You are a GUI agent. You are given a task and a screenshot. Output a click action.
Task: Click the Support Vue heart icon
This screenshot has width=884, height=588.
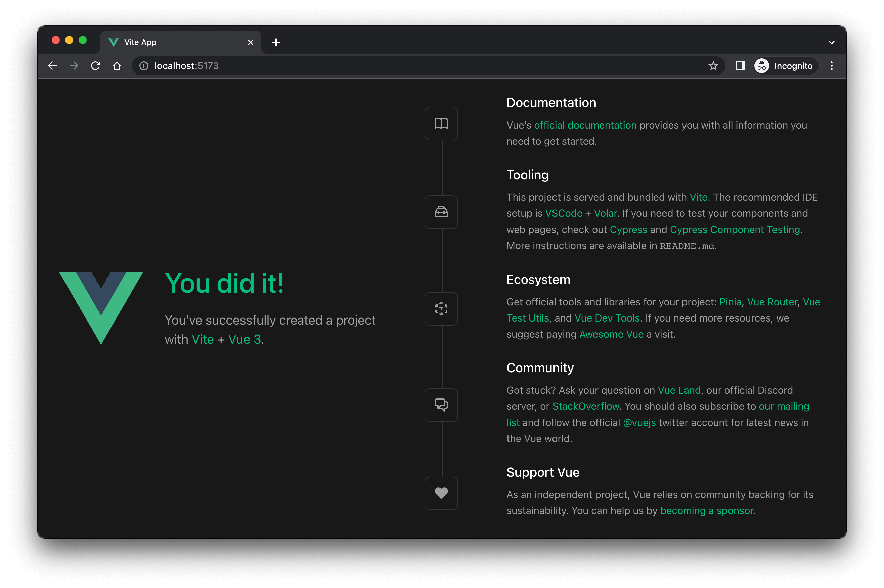point(441,493)
